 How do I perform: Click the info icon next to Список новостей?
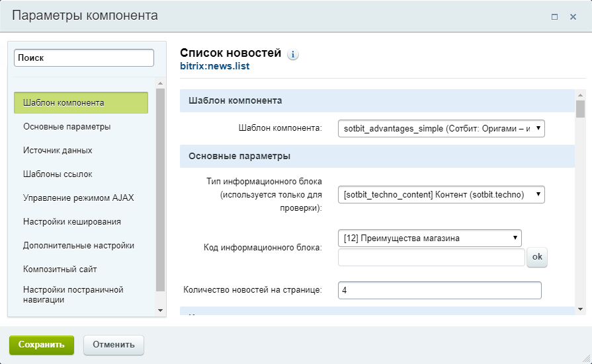pos(292,54)
